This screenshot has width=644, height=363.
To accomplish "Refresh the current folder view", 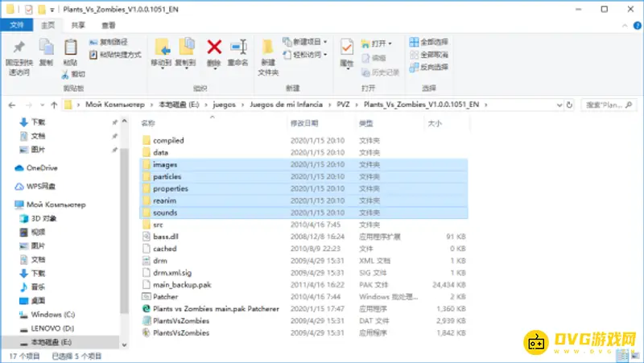I will click(x=569, y=105).
